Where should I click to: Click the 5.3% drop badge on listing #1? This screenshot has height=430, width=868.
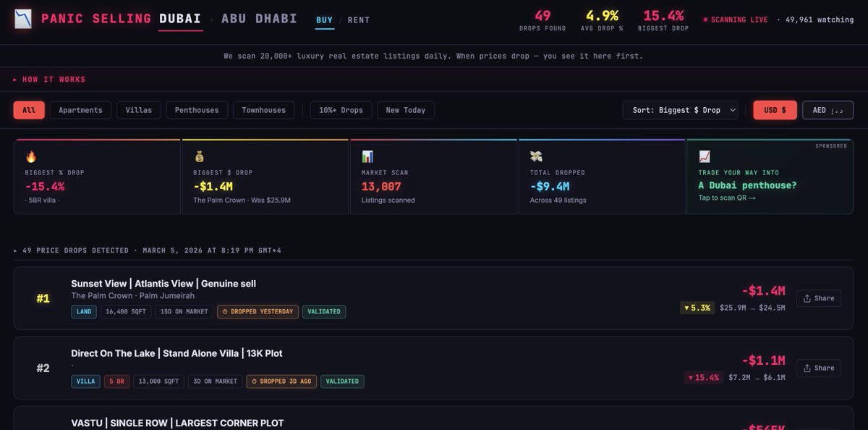[x=697, y=308]
